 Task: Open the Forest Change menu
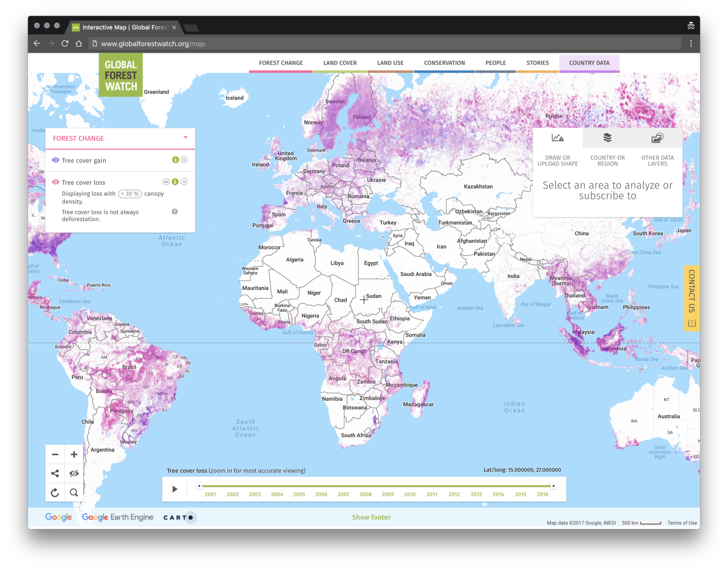(x=281, y=63)
